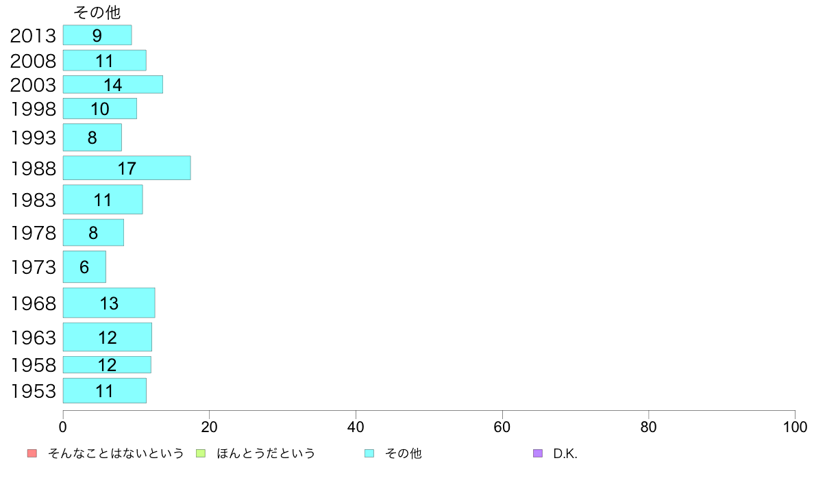This screenshot has height=504, width=814.
Task: Toggle the D.K. legend label
Action: 565,453
